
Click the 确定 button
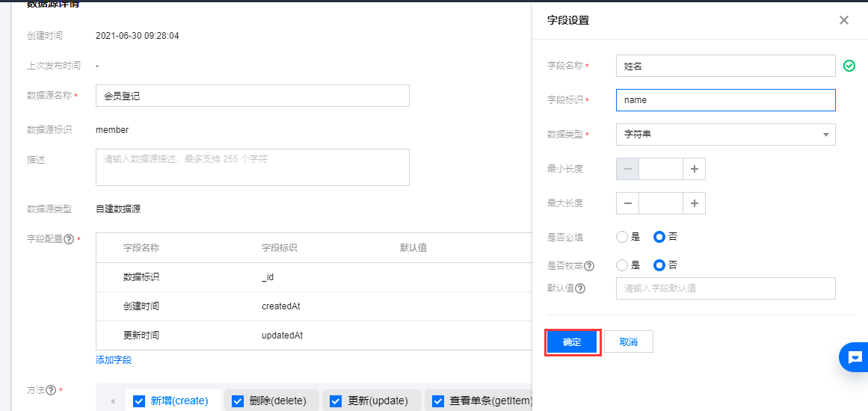pyautogui.click(x=573, y=342)
